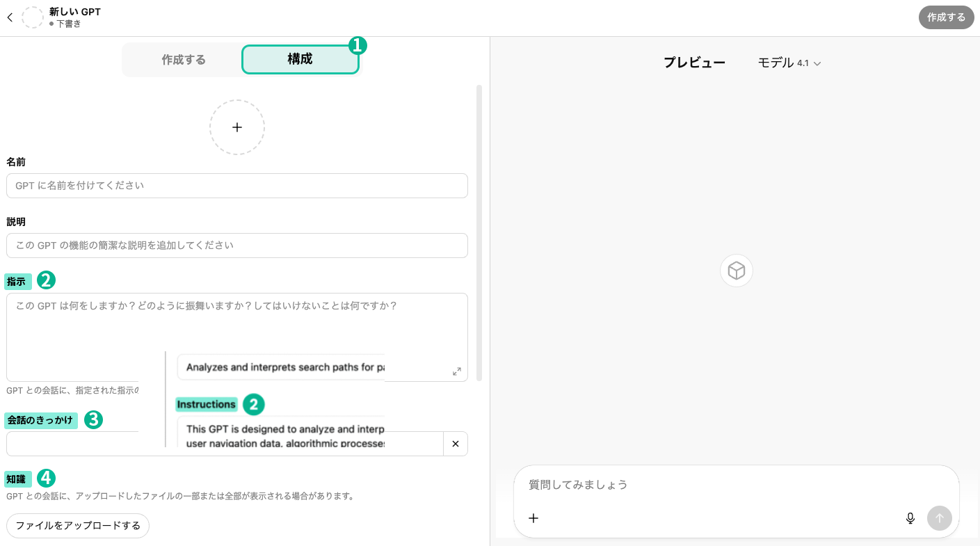The image size is (980, 546).
Task: Open the モデル 4.1 dropdown
Action: [x=789, y=63]
